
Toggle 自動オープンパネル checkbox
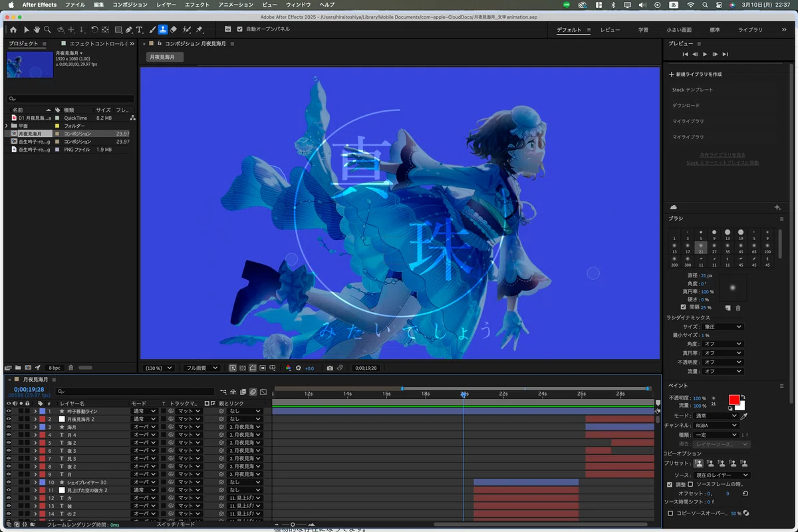[240, 29]
